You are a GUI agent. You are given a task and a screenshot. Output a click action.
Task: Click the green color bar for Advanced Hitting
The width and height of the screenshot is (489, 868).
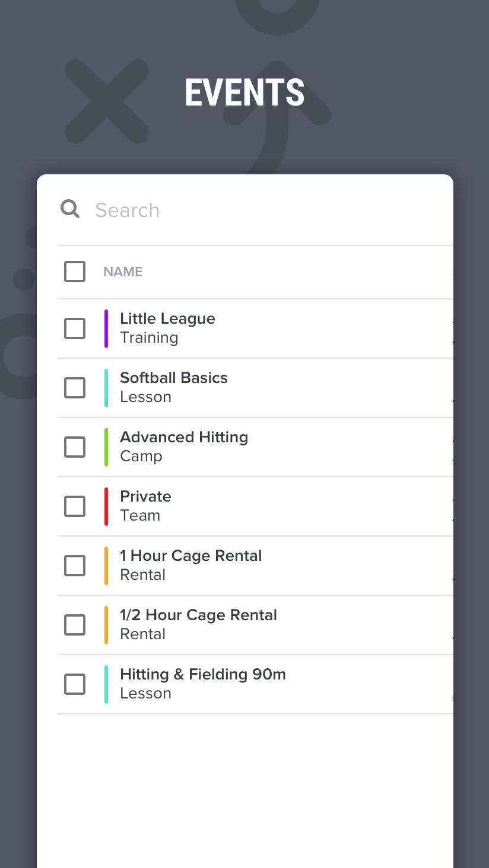point(106,447)
